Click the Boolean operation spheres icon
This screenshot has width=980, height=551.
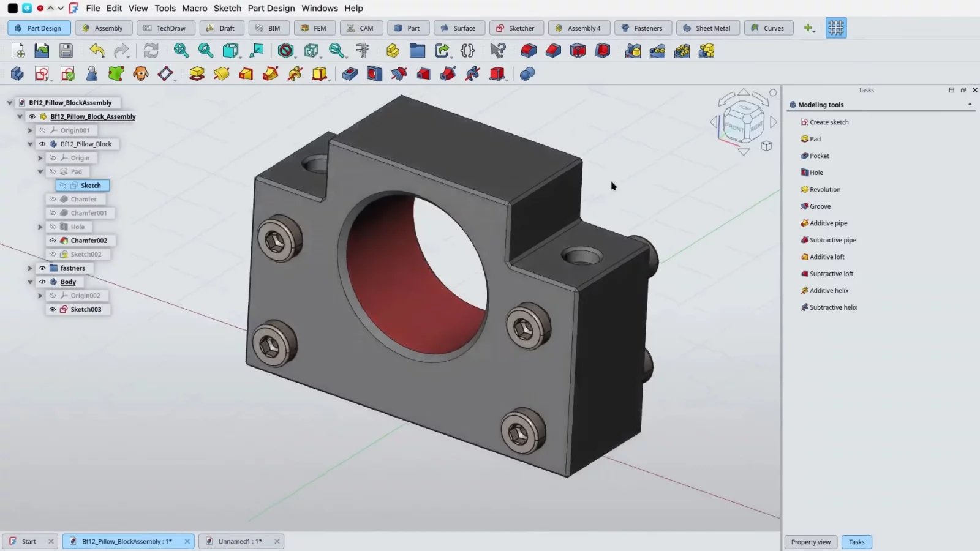click(527, 74)
